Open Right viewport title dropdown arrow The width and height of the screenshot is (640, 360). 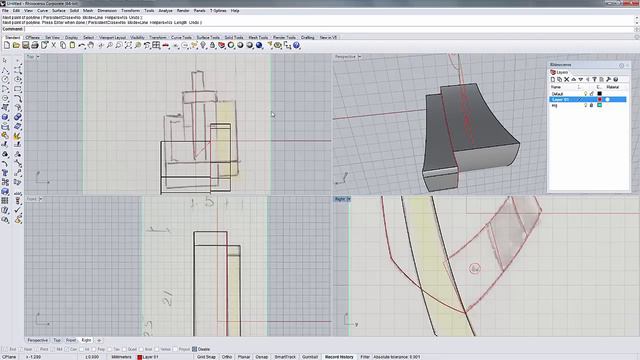pyautogui.click(x=348, y=199)
